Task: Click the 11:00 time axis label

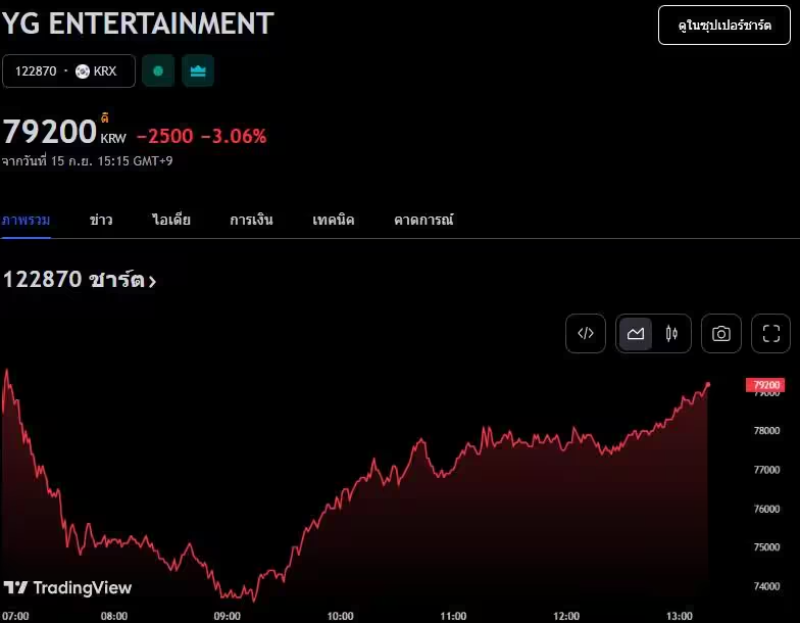Action: tap(453, 616)
